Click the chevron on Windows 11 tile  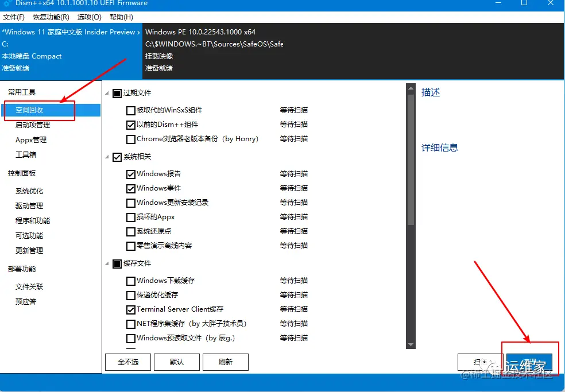tap(138, 32)
